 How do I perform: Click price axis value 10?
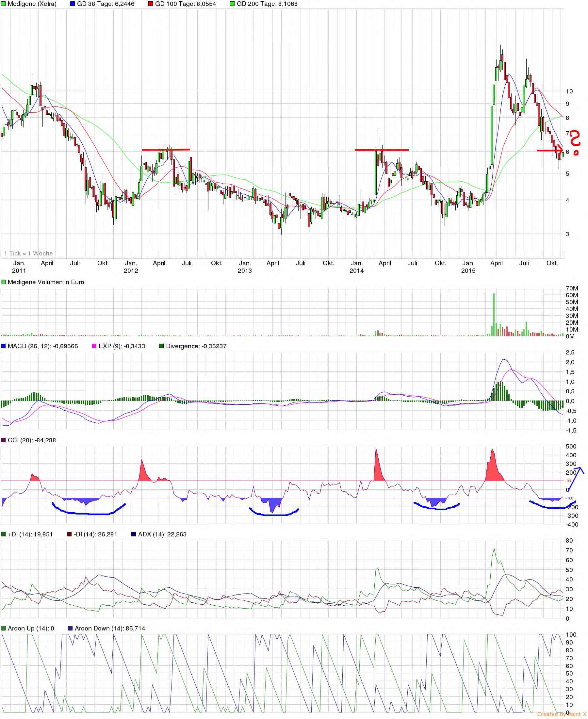(569, 91)
